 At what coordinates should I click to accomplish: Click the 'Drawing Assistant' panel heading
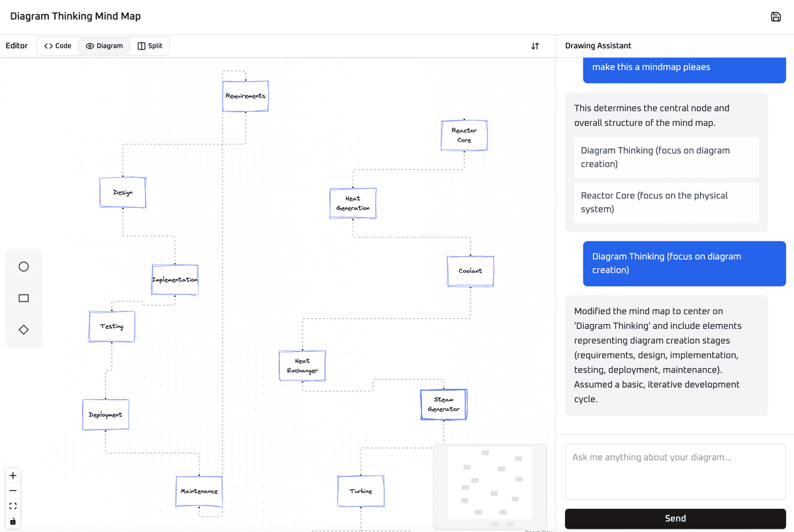point(598,46)
